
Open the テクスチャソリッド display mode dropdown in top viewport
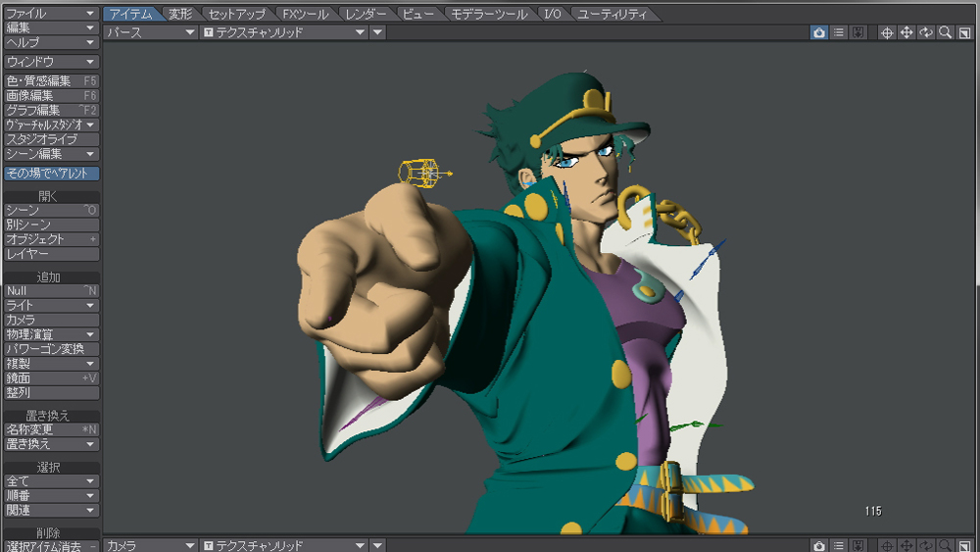click(283, 32)
